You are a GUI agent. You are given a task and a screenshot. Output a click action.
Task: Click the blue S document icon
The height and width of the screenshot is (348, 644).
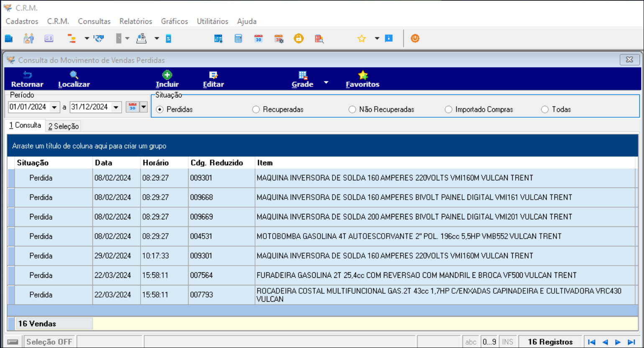point(168,39)
